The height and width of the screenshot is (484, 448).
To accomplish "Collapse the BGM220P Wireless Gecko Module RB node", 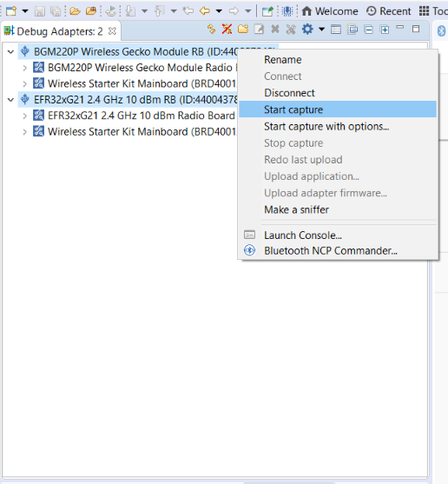I will (10, 52).
